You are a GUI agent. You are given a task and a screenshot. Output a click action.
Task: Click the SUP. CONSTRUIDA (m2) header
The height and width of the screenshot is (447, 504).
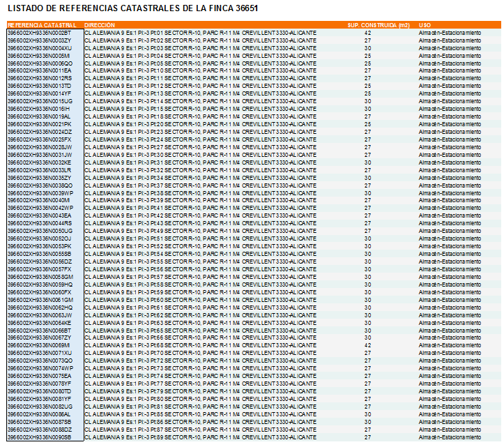pyautogui.click(x=379, y=24)
